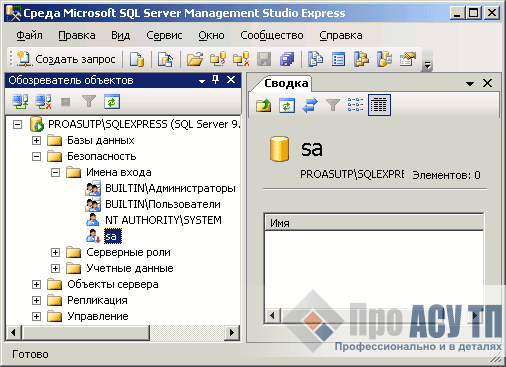Screen dimensions: 506x367
Task: Open Template Explorer toolbar icon
Action: tap(384, 59)
